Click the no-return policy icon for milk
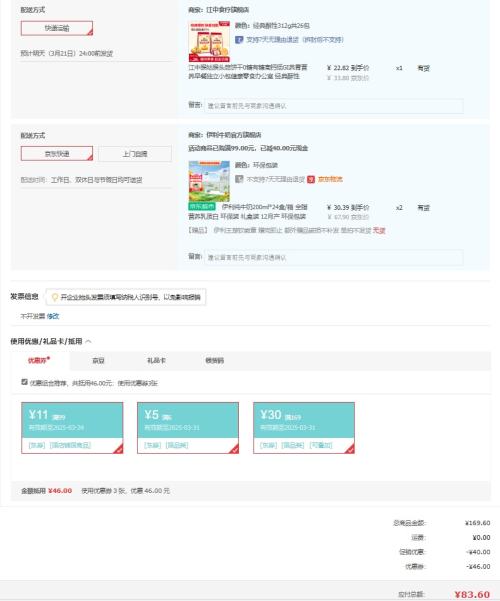 (239, 179)
